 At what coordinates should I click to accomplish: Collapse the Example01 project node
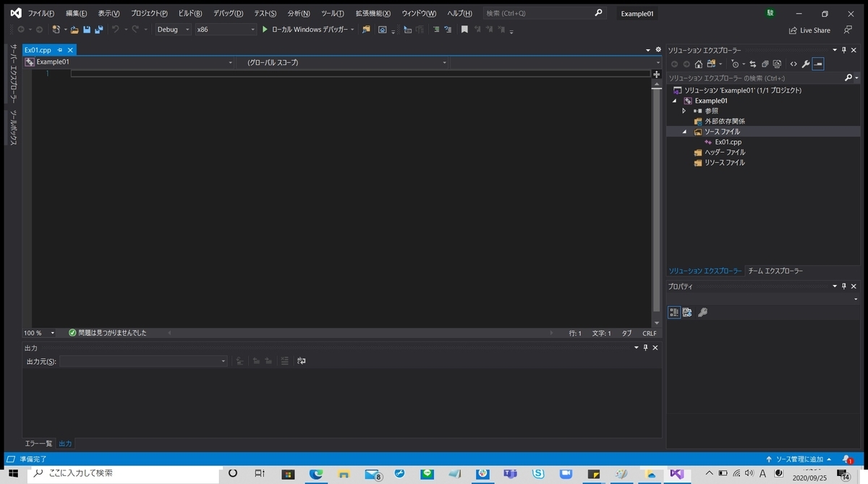675,101
